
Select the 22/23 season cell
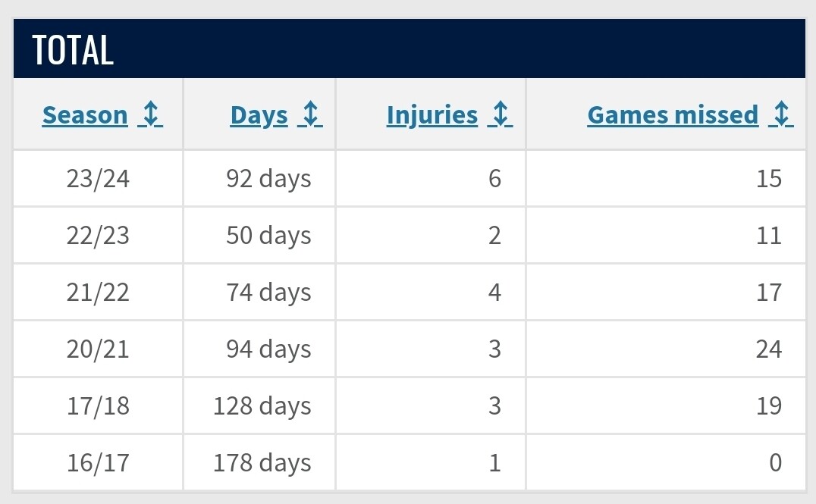click(x=98, y=236)
